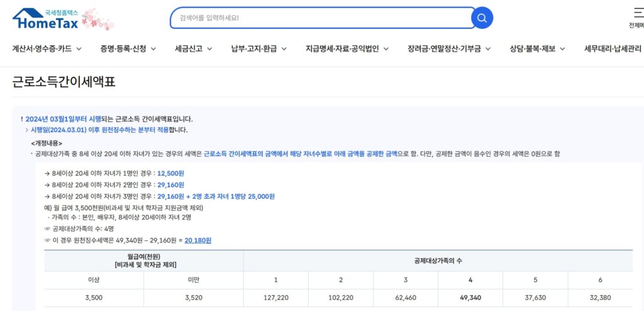Click the 월급여(천원) table header
Image resolution: width=644 pixels, height=311 pixels.
144,261
